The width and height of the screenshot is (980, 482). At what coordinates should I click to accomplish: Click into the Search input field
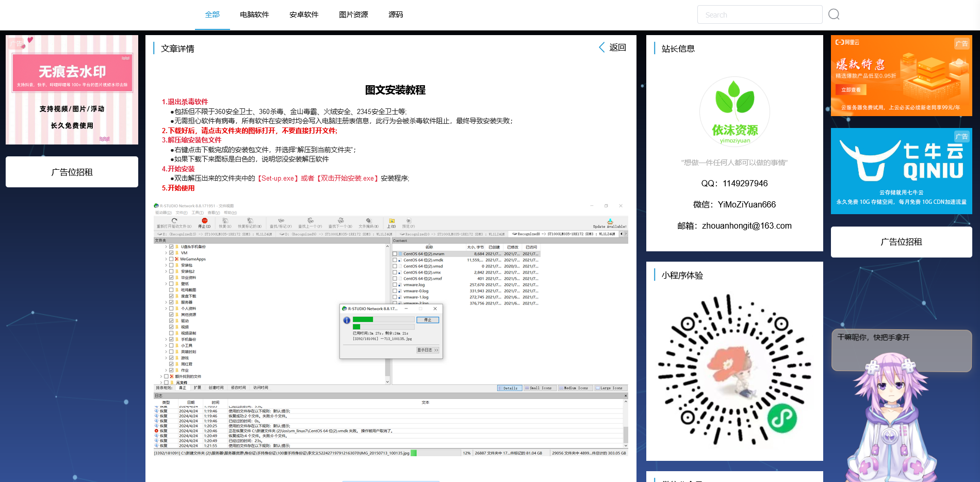coord(759,14)
